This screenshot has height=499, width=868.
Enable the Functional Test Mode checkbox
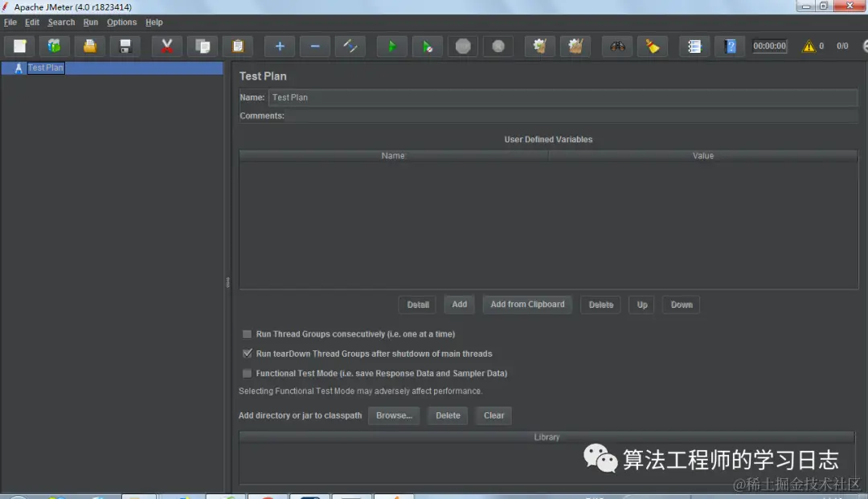pyautogui.click(x=247, y=374)
